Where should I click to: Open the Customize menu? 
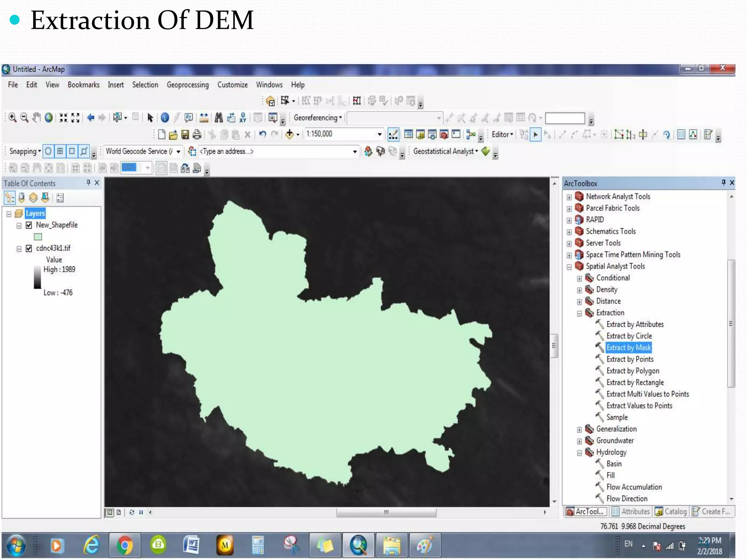click(x=232, y=85)
